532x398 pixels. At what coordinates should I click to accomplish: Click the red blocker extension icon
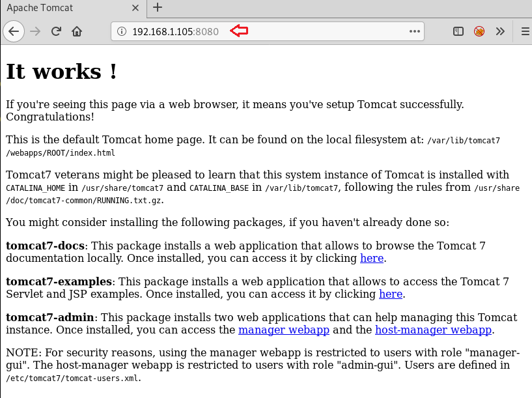point(479,31)
